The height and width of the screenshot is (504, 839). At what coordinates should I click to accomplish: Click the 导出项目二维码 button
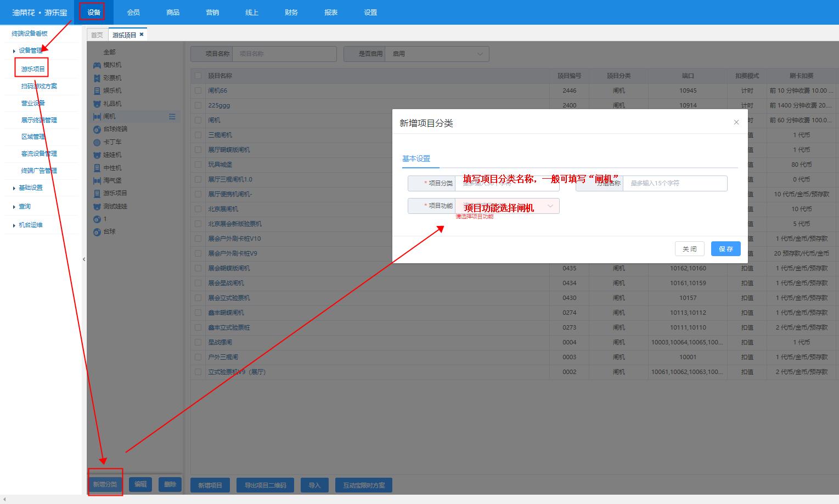coord(266,485)
